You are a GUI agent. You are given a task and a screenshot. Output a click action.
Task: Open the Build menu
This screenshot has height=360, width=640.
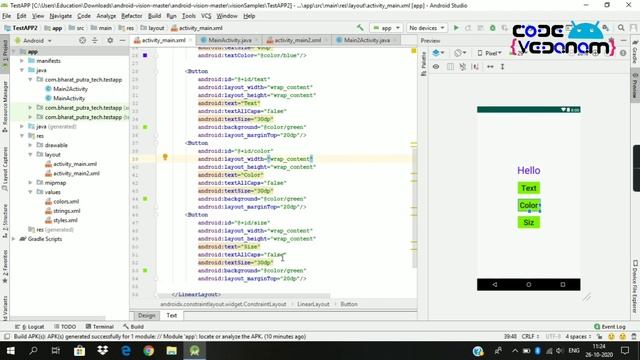(x=154, y=16)
